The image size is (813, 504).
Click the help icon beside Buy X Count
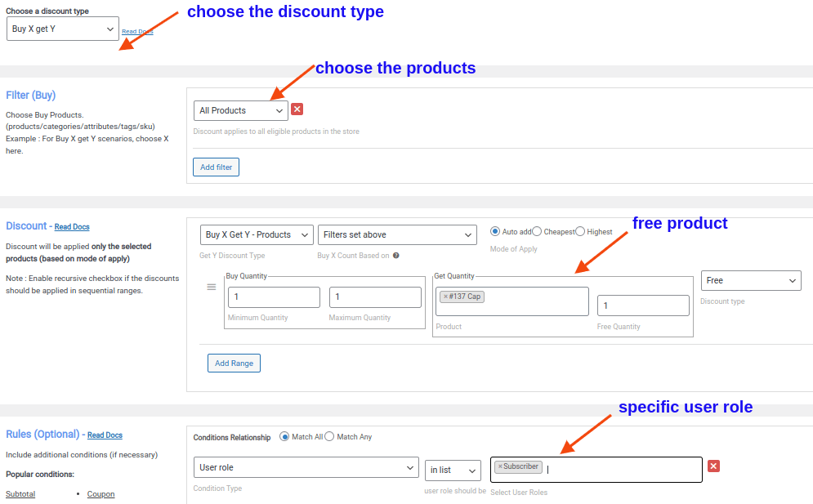pyautogui.click(x=396, y=256)
